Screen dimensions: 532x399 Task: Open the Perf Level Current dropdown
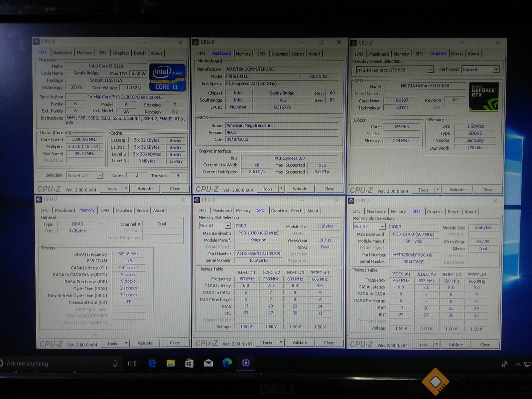480,69
